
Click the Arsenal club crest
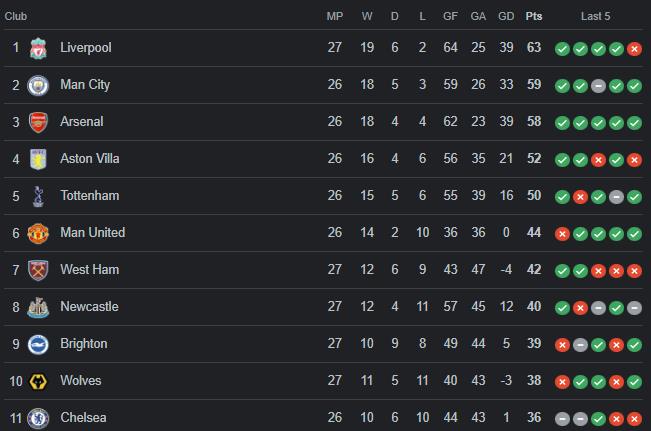pyautogui.click(x=38, y=122)
